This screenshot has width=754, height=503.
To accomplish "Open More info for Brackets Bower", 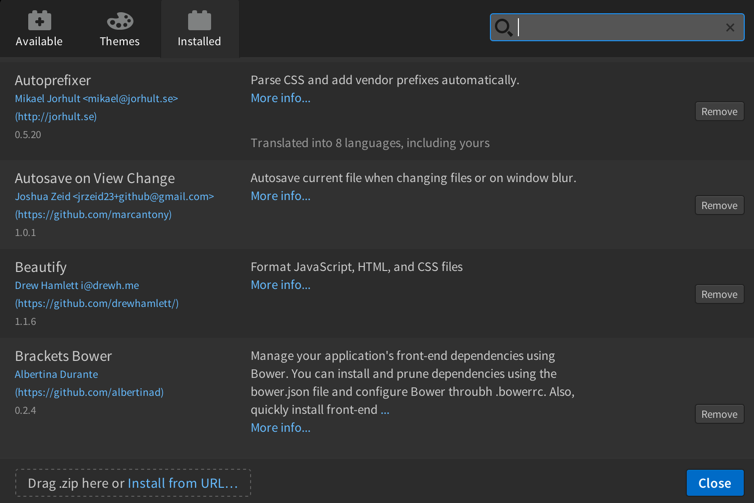I will tap(280, 428).
